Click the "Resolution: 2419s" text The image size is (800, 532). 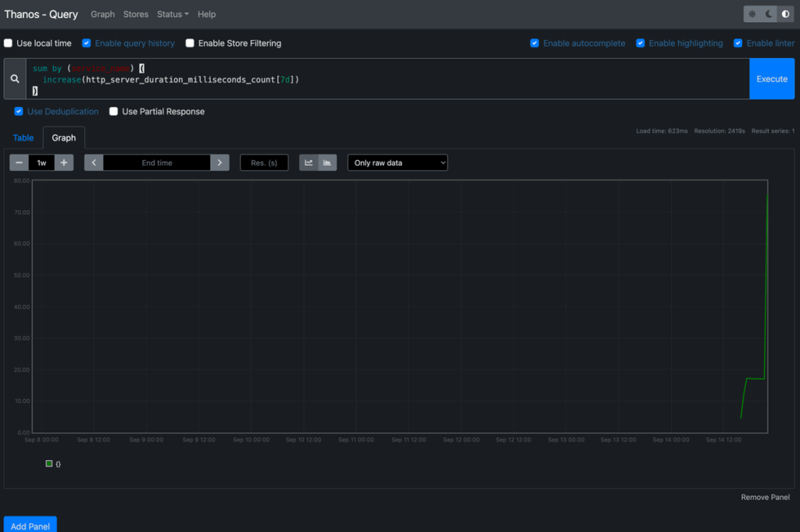click(x=720, y=131)
